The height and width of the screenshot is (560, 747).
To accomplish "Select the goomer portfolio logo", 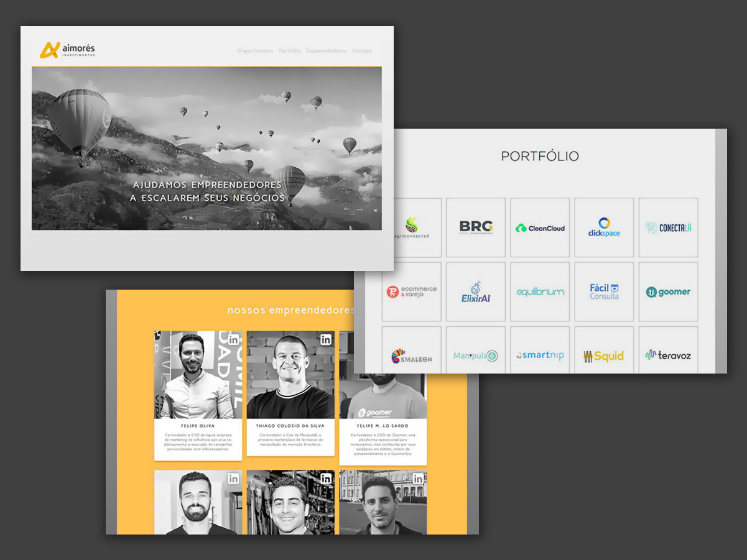I will (x=668, y=291).
